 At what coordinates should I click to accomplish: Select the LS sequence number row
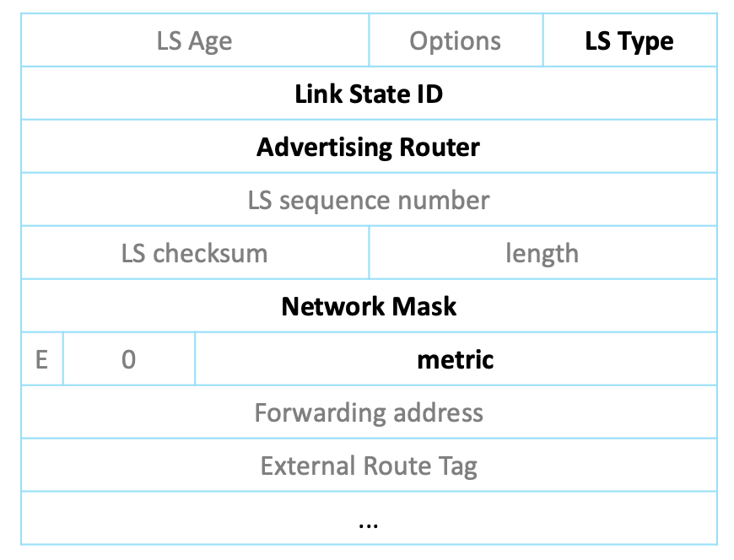click(x=369, y=200)
